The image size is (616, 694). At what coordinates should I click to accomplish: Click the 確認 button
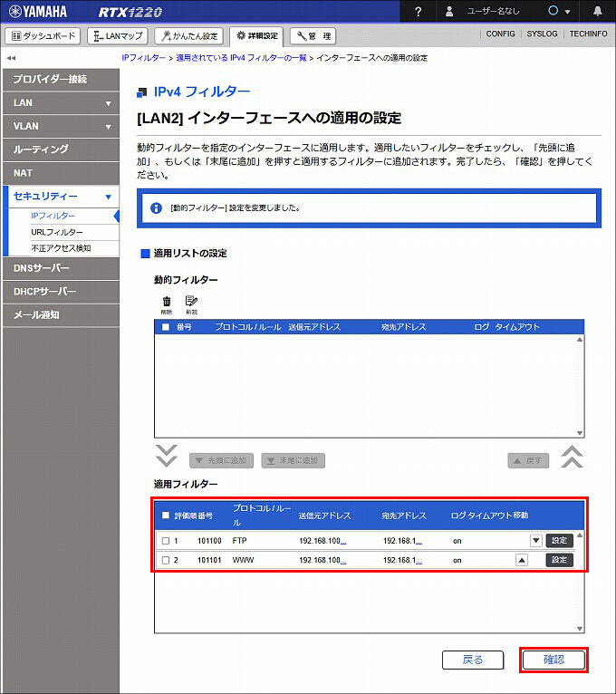coord(553,660)
